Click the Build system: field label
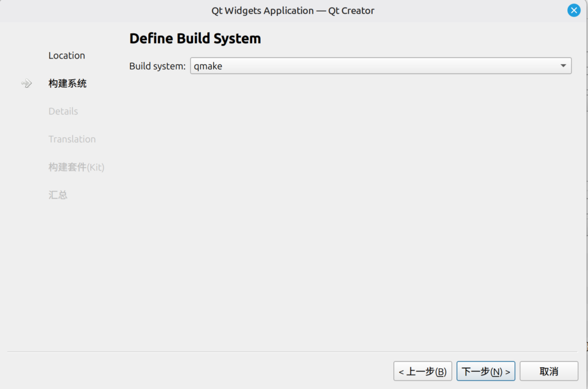Viewport: 588px width, 389px height. pos(157,67)
